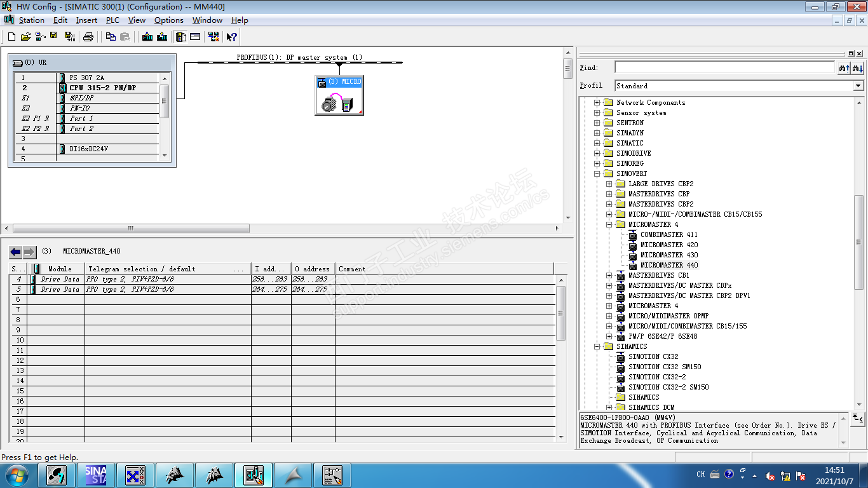868x488 pixels.
Task: Select MICROMASTER 430 in the catalog
Action: coord(669,255)
